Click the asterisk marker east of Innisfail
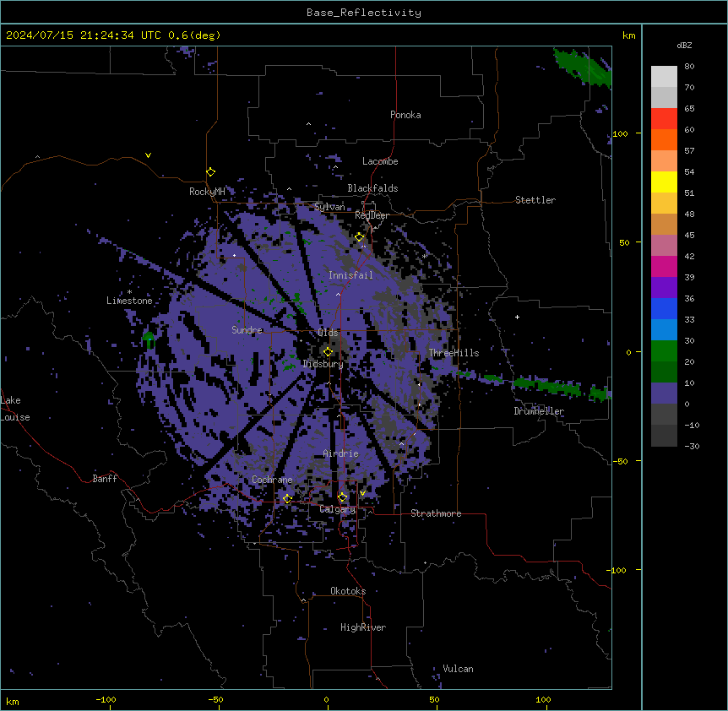This screenshot has height=711, width=728. (x=424, y=256)
